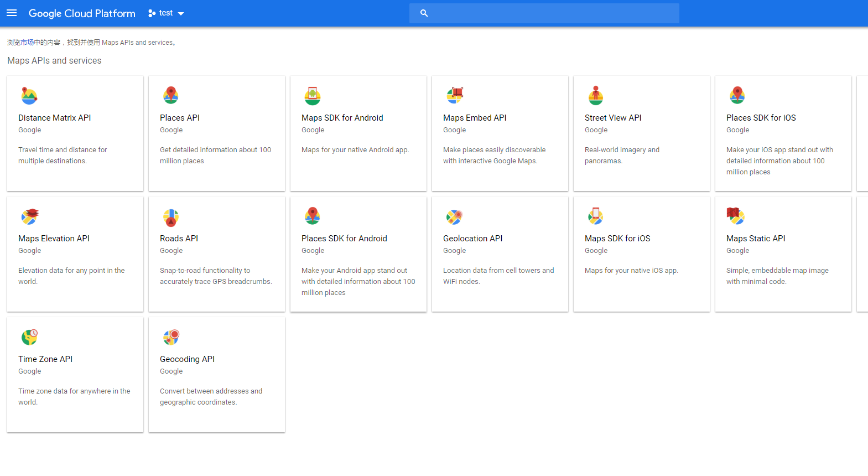Open the Maps Embed API title
868x476 pixels.
pyautogui.click(x=475, y=118)
